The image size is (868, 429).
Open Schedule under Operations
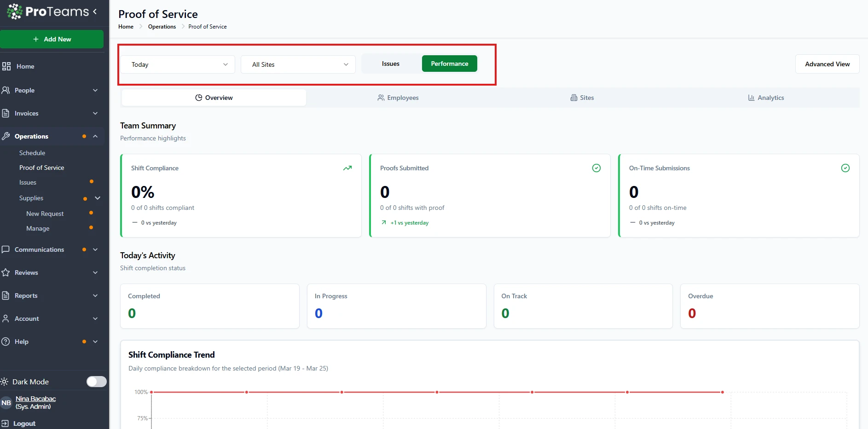point(32,153)
